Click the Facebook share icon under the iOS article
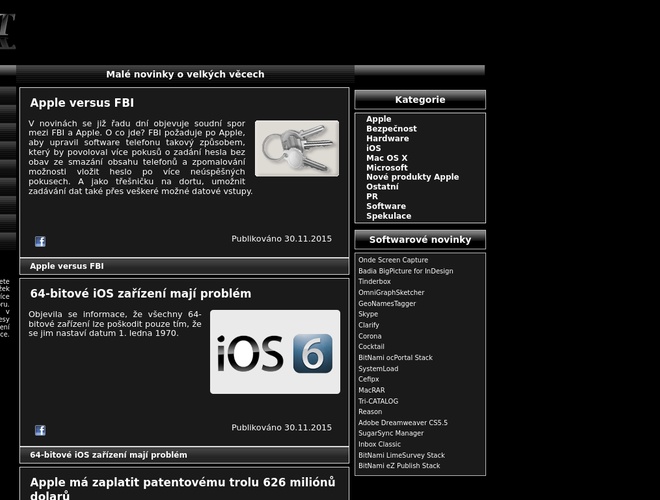Viewport: 660px width, 500px height. pos(40,430)
